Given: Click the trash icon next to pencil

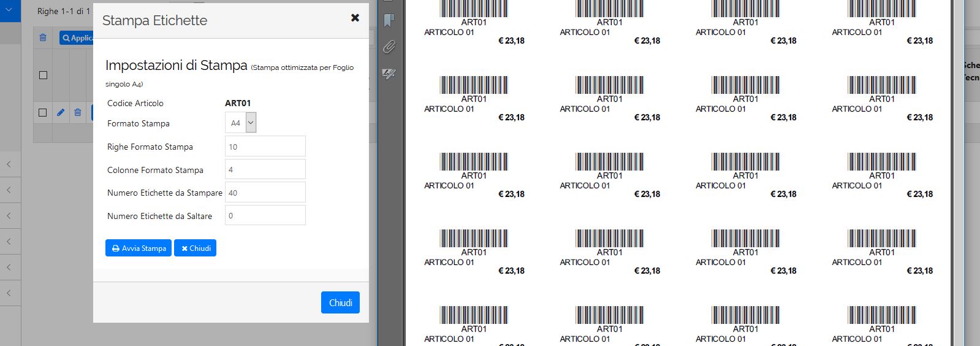Looking at the screenshot, I should (x=78, y=112).
